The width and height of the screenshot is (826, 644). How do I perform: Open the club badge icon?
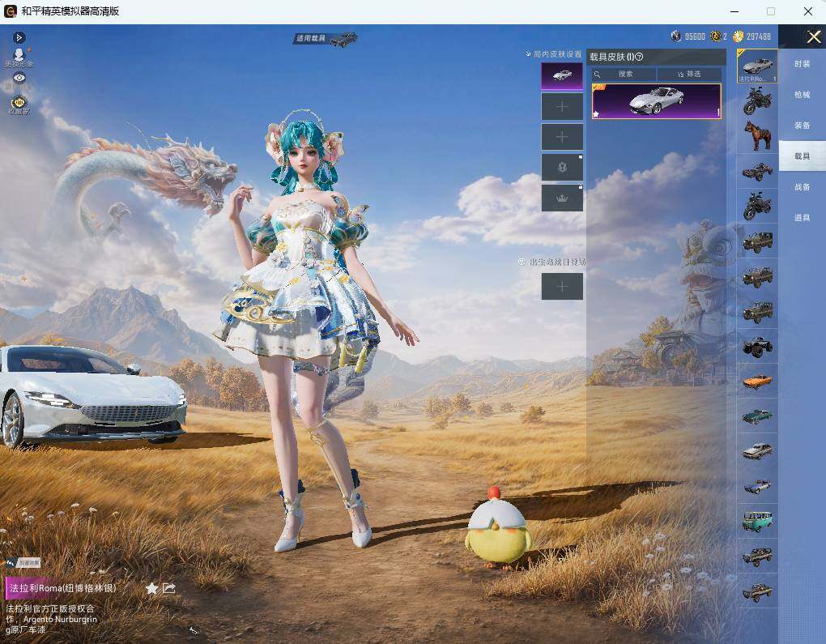click(x=19, y=102)
